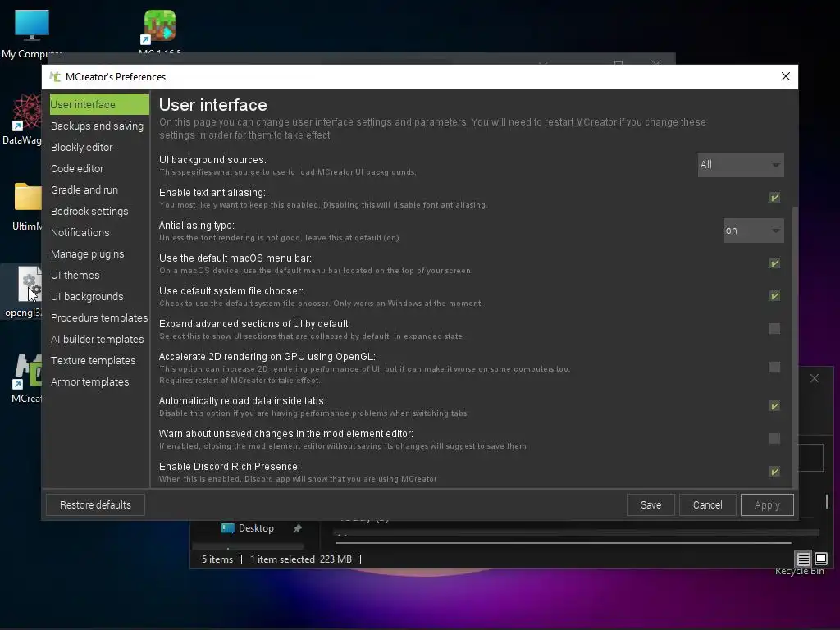The image size is (840, 630).
Task: Open the UI background sources dropdown
Action: (741, 165)
